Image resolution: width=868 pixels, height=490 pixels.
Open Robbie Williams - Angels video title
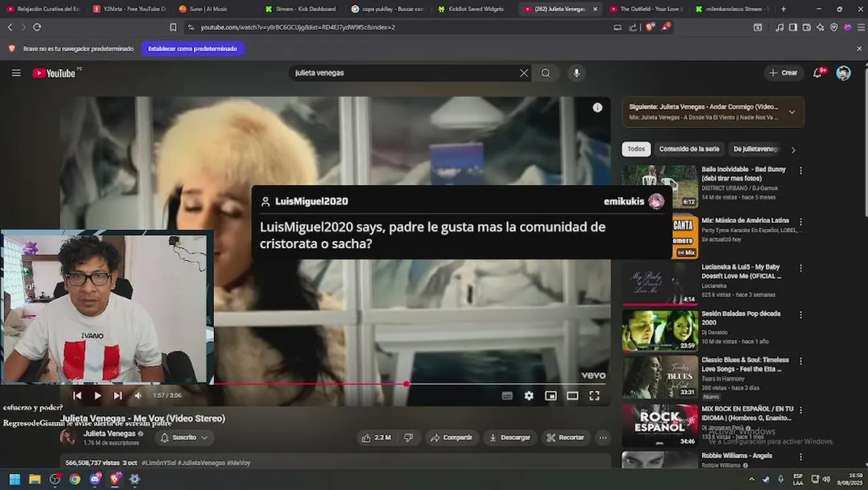(x=737, y=456)
